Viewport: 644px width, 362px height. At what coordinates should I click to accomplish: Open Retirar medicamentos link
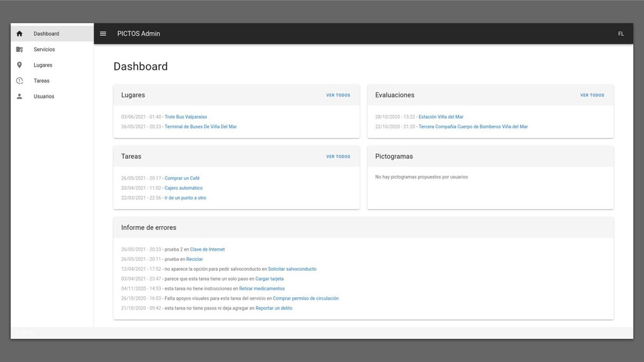tap(262, 289)
